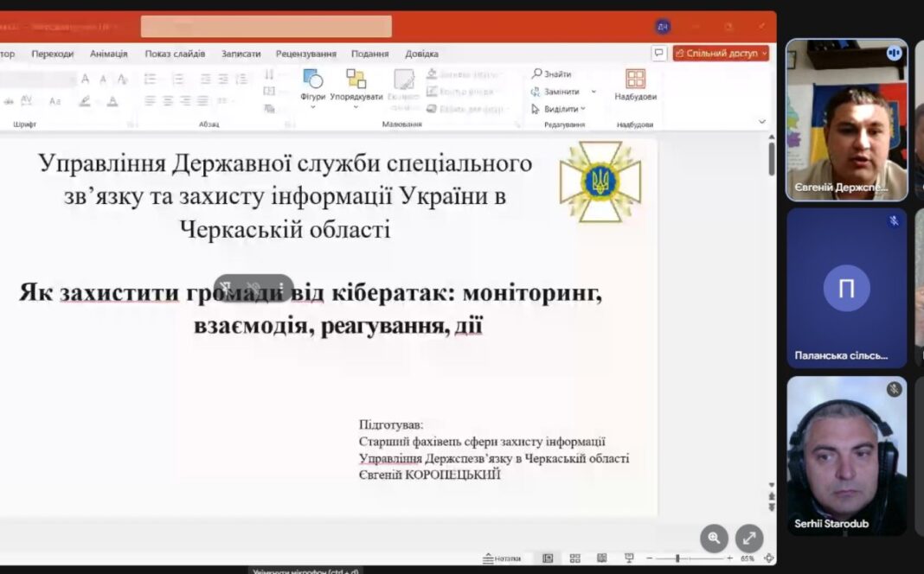Open the Рецензування ribbon tab

(x=305, y=54)
